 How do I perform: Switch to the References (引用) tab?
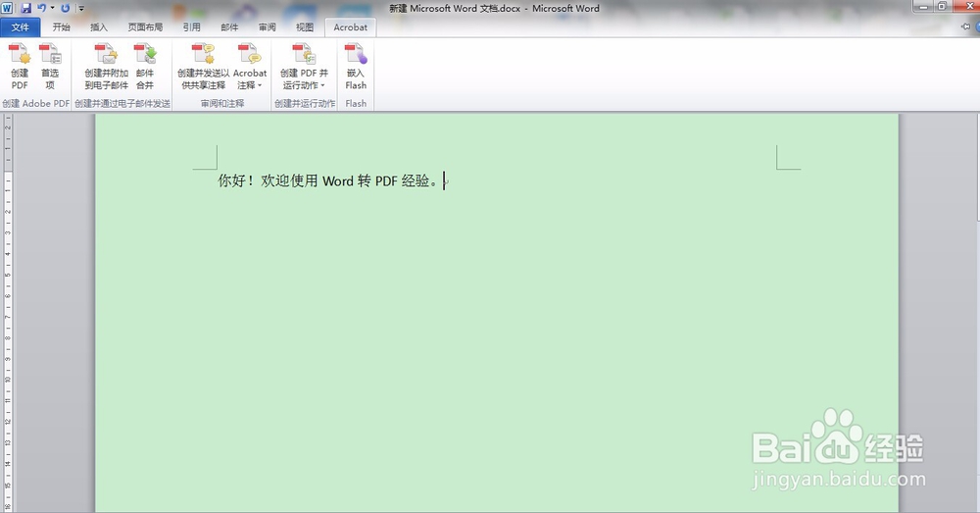coord(191,26)
